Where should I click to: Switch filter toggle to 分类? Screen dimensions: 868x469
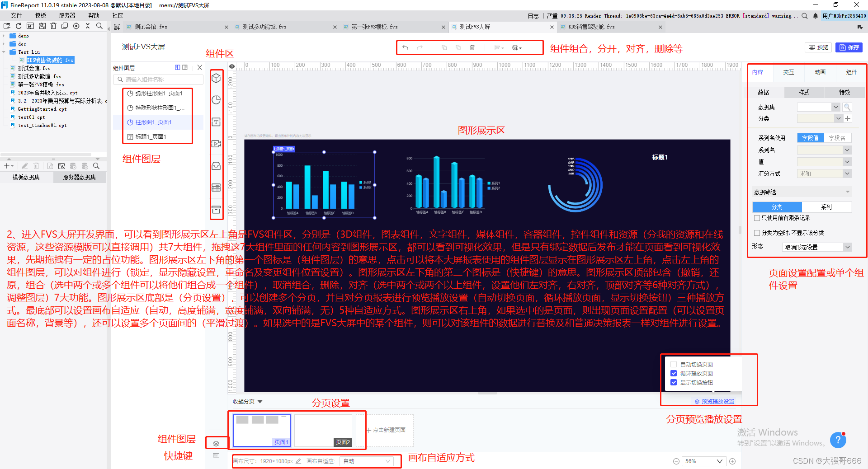point(777,207)
